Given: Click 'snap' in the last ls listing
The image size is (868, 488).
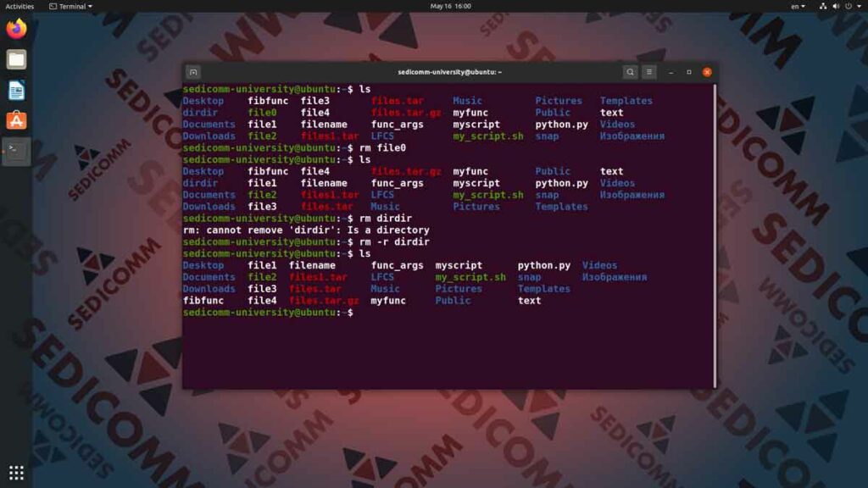Looking at the screenshot, I should 529,277.
